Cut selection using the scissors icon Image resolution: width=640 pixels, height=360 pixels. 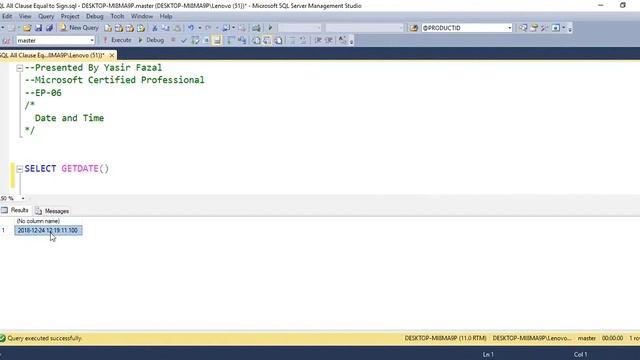(x=155, y=28)
